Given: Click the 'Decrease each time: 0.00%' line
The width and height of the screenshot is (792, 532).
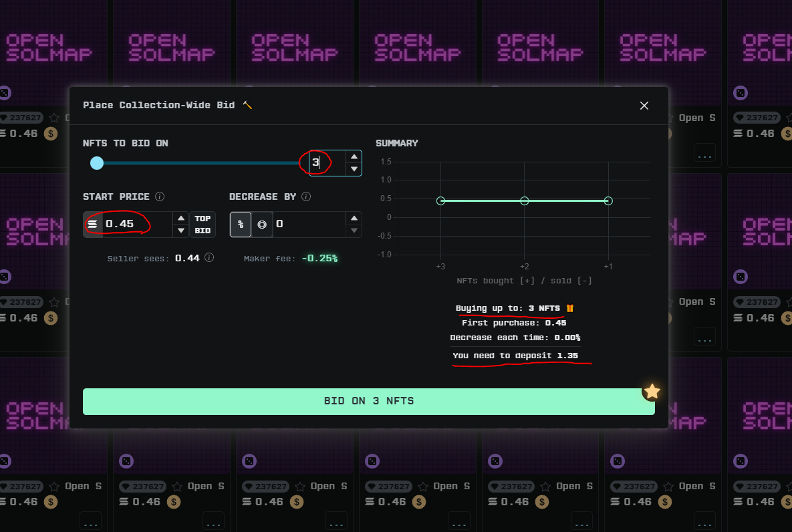Looking at the screenshot, I should point(515,338).
